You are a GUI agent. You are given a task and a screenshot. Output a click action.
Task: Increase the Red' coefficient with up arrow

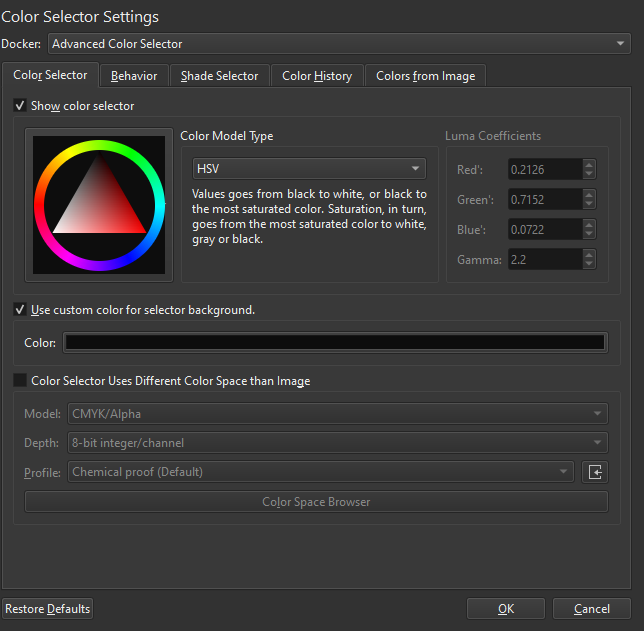589,165
